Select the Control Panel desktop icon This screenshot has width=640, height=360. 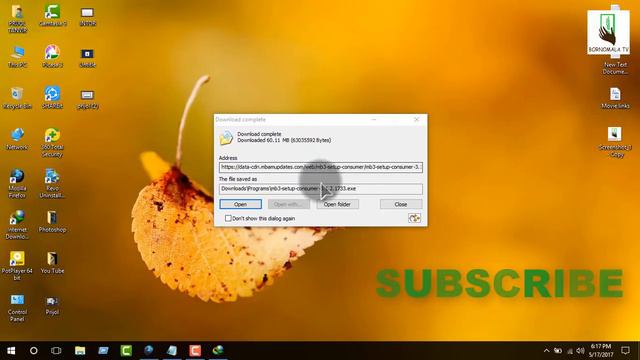coord(17,308)
